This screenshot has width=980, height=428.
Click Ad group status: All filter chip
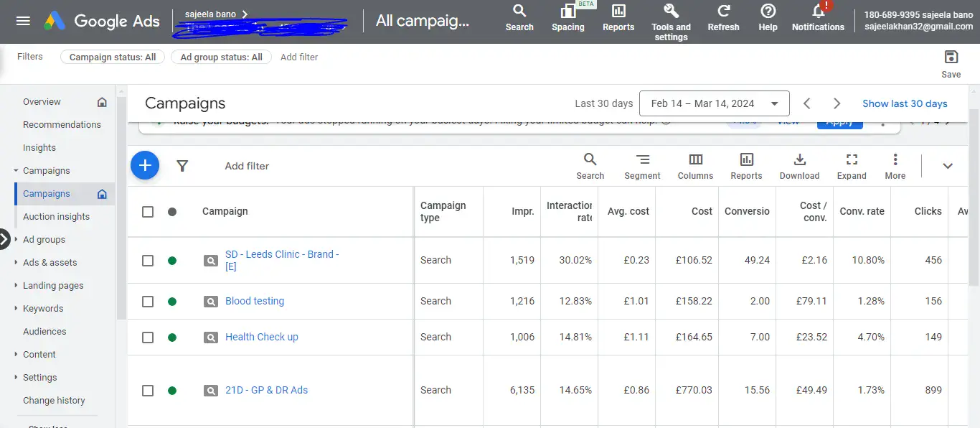221,57
